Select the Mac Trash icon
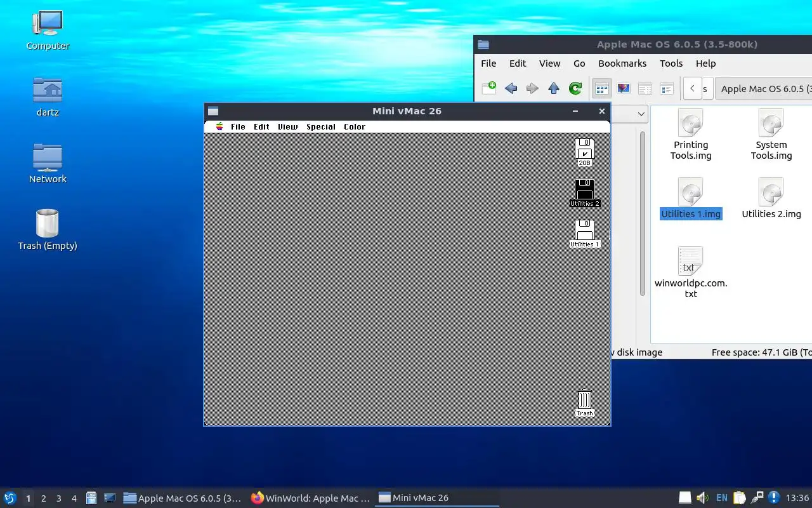The image size is (812, 508). [x=584, y=404]
